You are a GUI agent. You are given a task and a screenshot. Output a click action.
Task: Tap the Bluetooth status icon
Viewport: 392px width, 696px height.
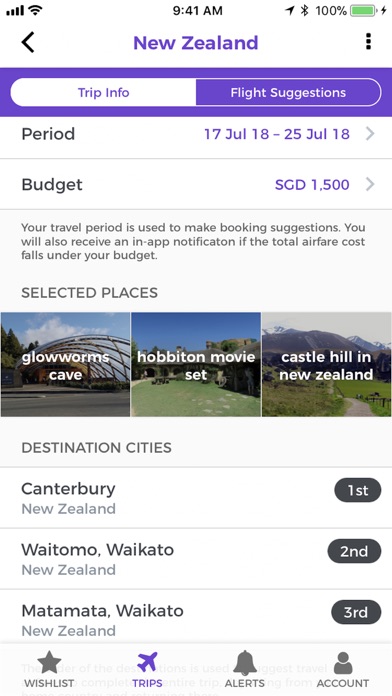coord(304,11)
